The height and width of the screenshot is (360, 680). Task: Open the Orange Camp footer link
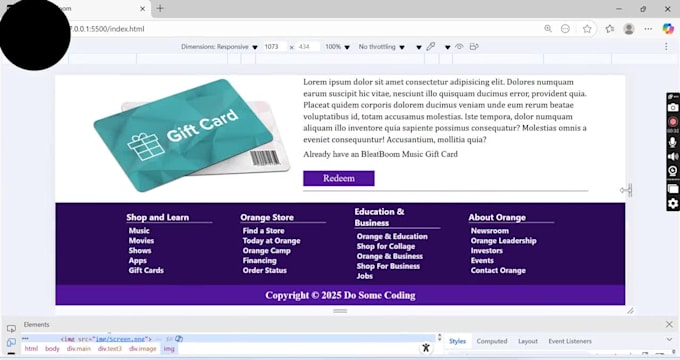266,251
